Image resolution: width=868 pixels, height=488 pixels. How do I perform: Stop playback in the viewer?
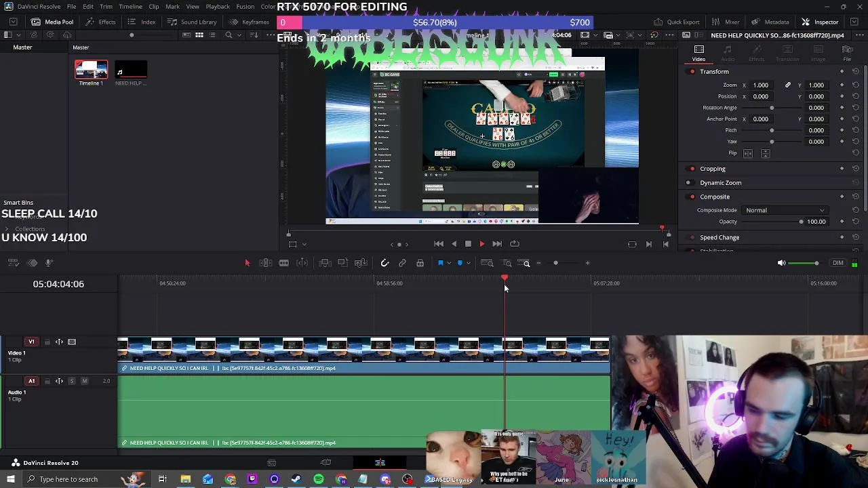[x=468, y=244]
